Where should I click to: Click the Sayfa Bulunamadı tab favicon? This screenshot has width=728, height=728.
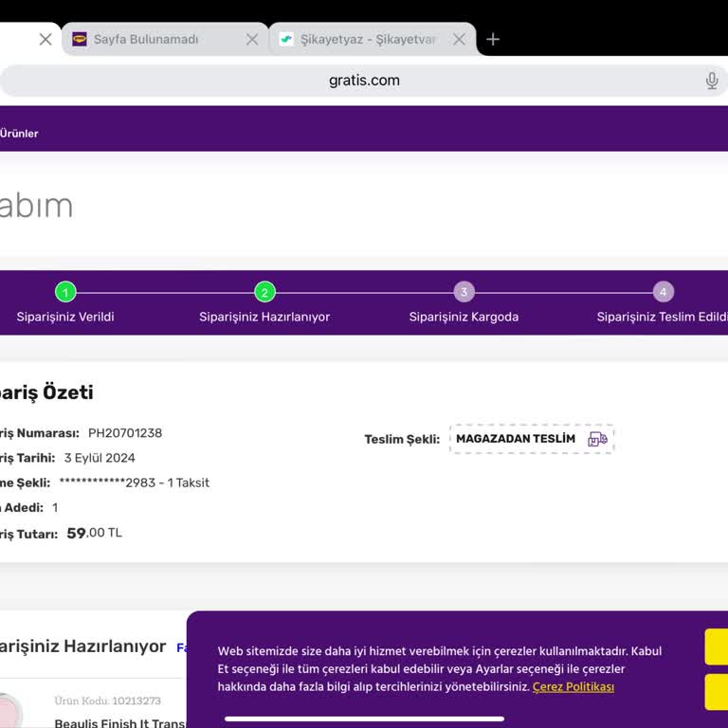tap(80, 39)
